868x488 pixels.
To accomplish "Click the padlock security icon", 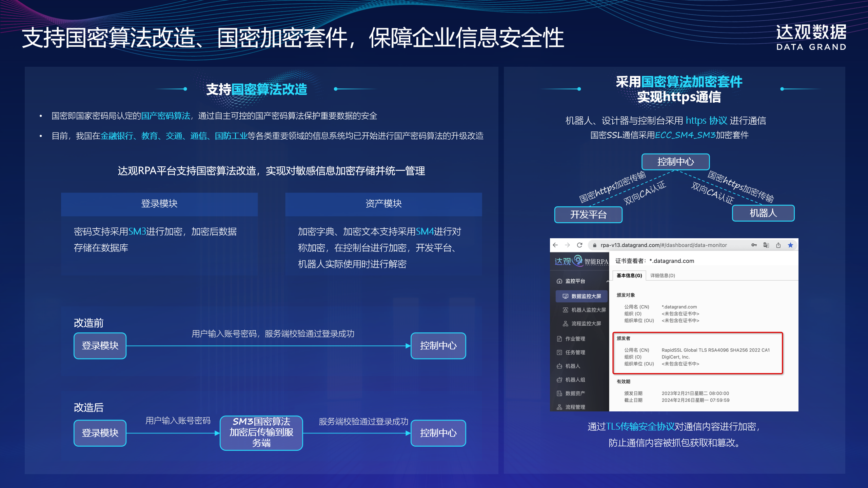I will coord(594,245).
